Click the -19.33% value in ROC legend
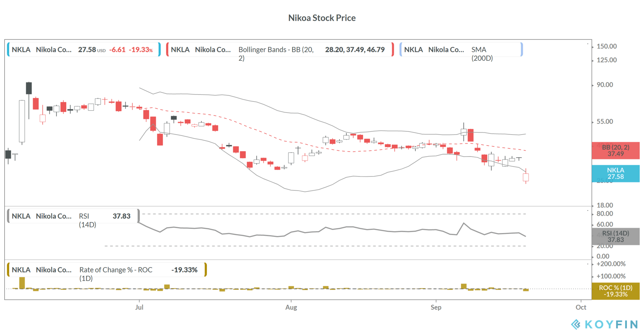This screenshot has height=333, width=644. click(184, 270)
